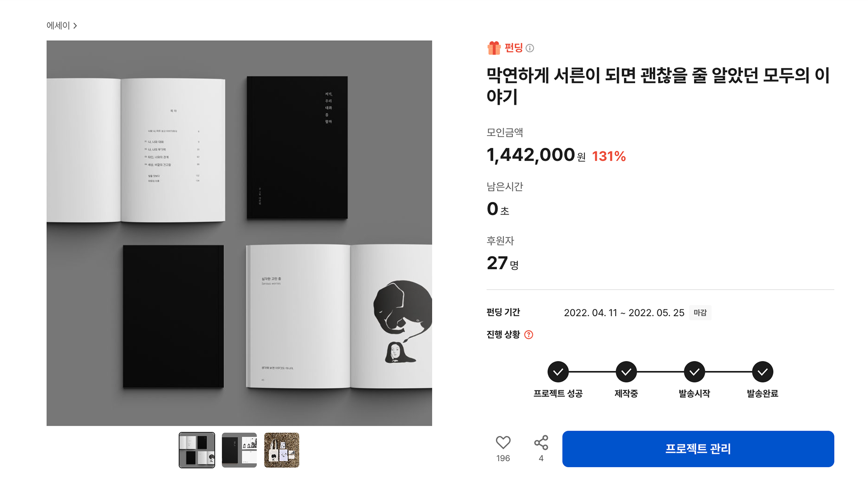This screenshot has width=868, height=502.
Task: Show the second thumbnail image
Action: click(x=239, y=450)
